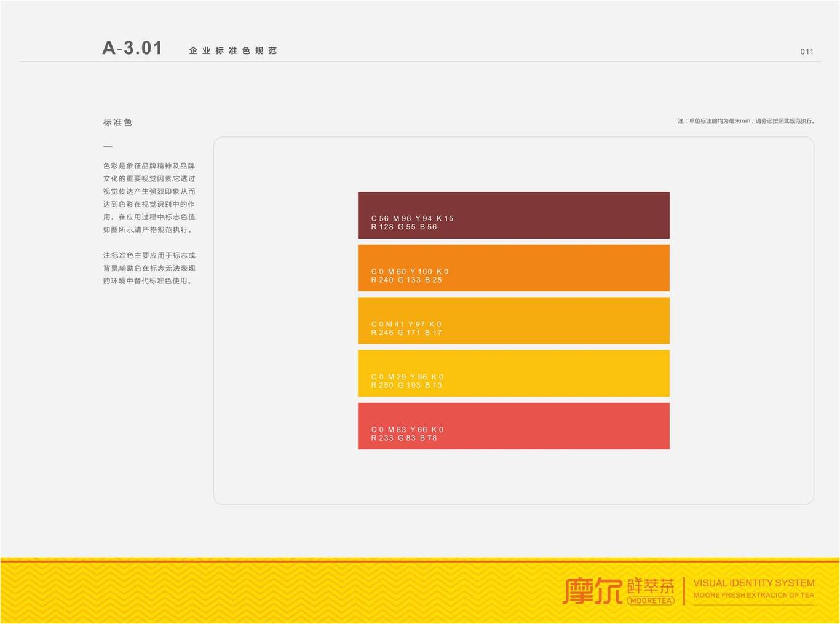The width and height of the screenshot is (840, 624).
Task: Click the 'MOORETEA' badge under the logo
Action: tap(651, 601)
